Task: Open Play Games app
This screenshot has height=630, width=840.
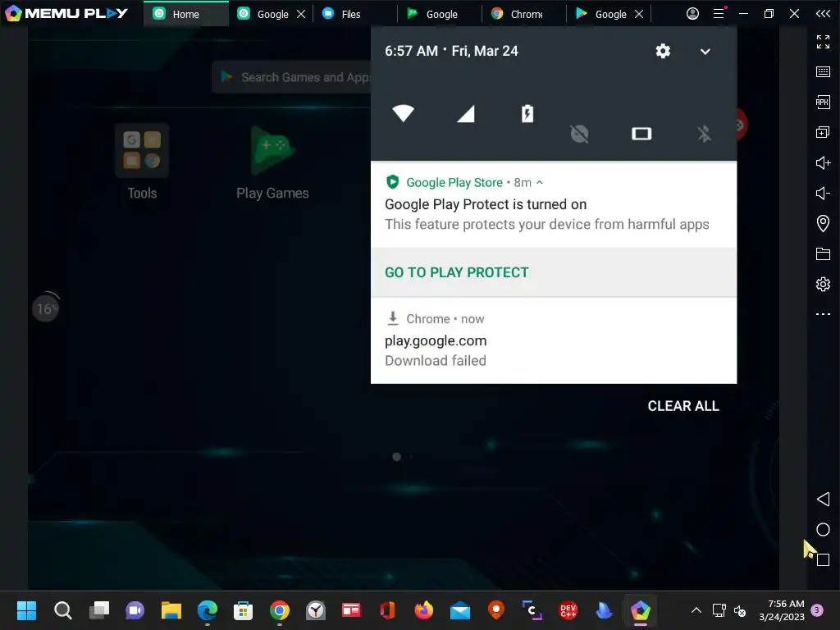Action: 272,162
